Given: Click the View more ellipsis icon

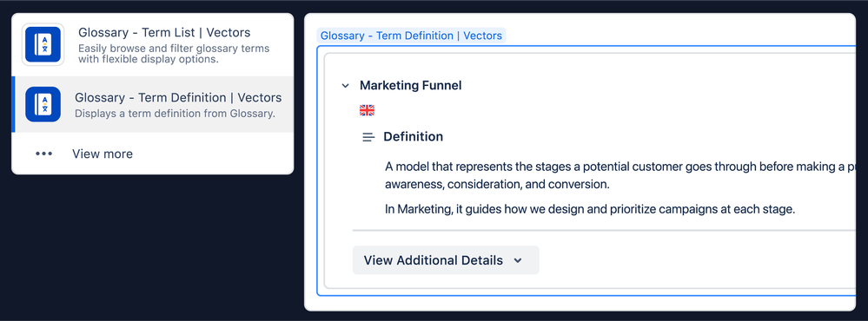Looking at the screenshot, I should 43,154.
